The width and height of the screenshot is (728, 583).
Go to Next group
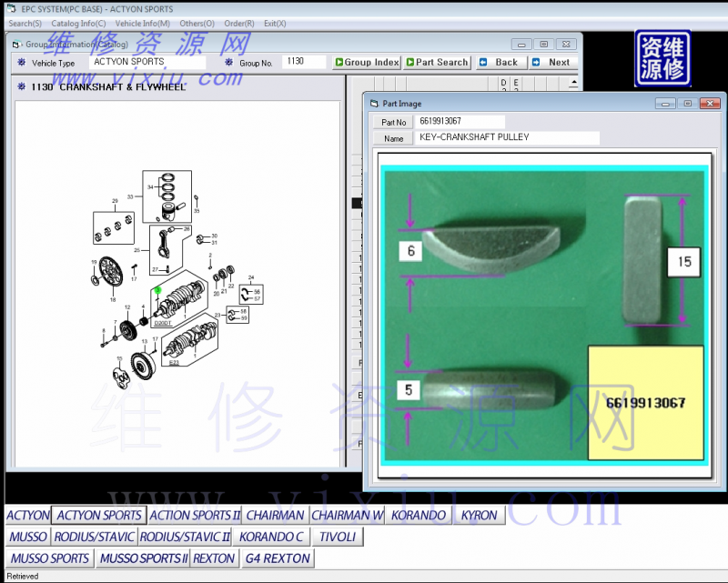(554, 62)
